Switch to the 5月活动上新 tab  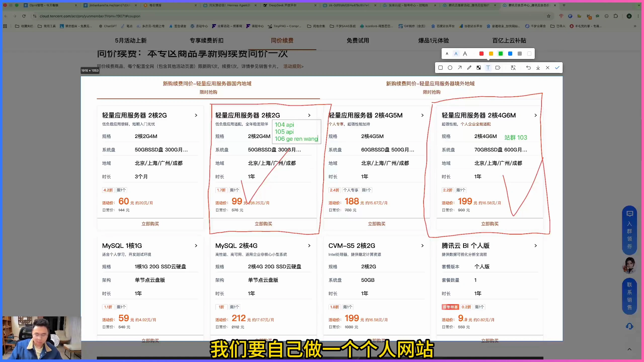click(131, 40)
